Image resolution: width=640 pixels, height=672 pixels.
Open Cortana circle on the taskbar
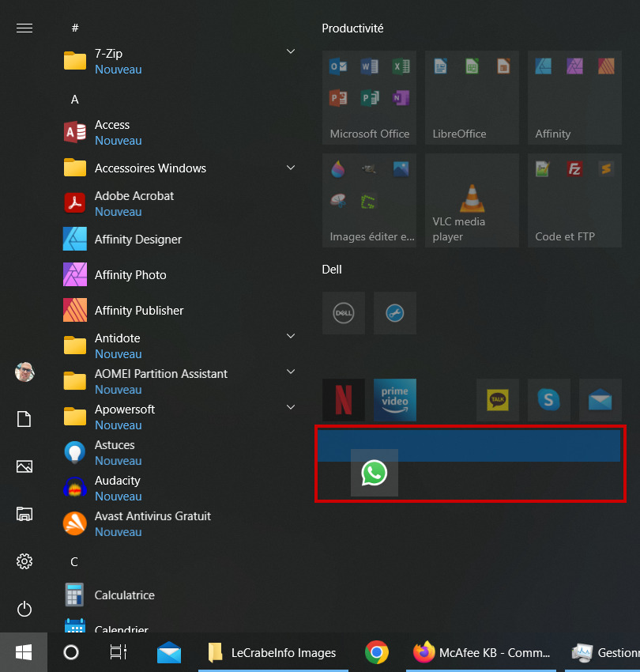(71, 652)
